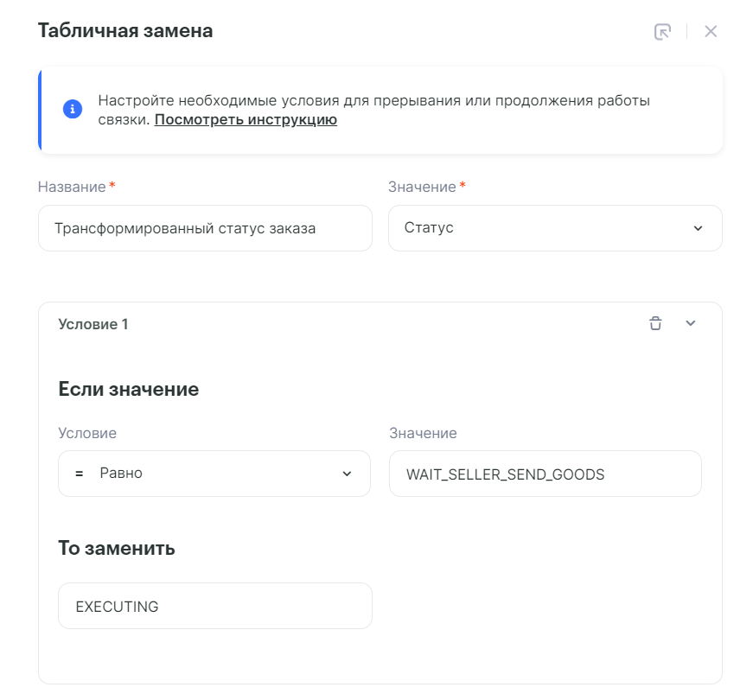Click the EXECUTING replacement field
This screenshot has width=753, height=700.
(x=214, y=606)
